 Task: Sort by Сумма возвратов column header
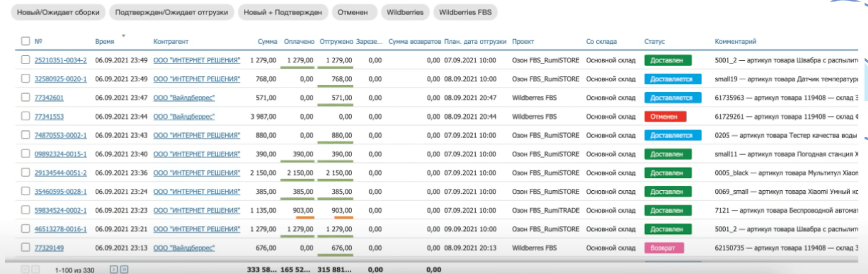[x=415, y=42]
